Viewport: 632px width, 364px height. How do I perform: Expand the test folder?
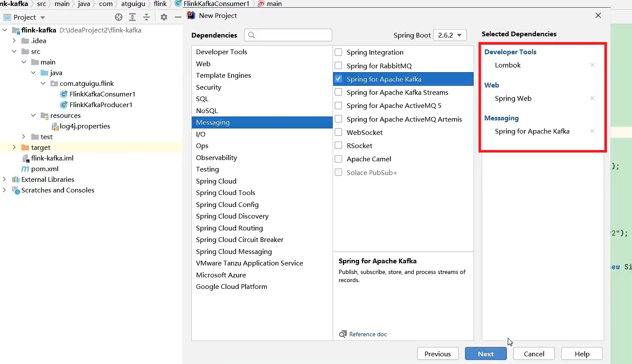[24, 137]
